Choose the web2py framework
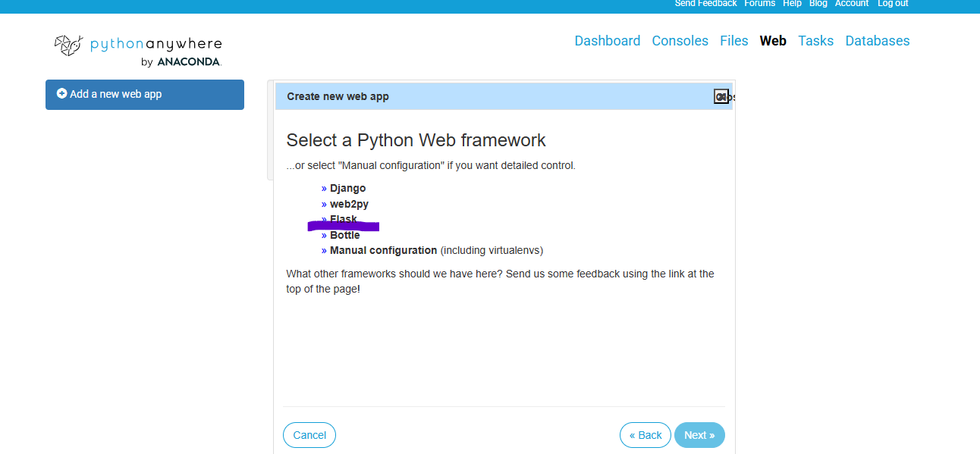This screenshot has width=980, height=454. tap(349, 204)
